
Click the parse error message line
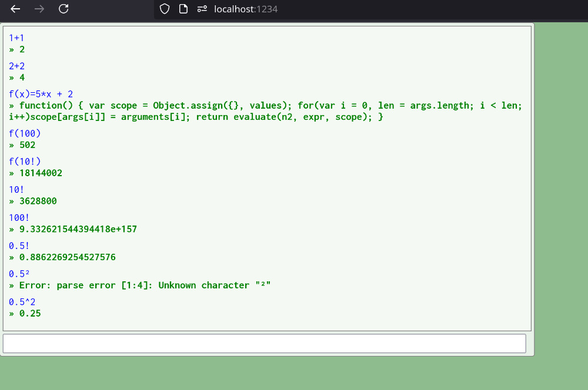point(140,285)
